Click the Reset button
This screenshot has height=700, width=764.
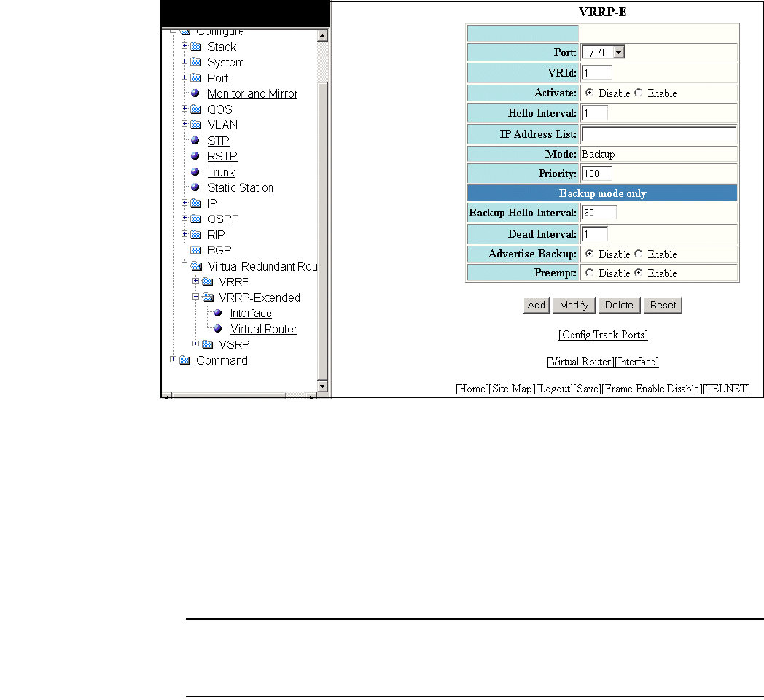coord(663,305)
